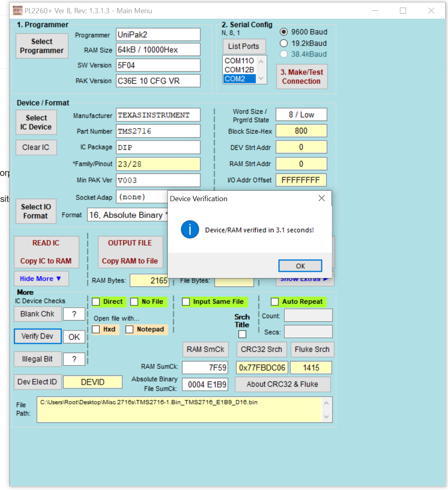Toggle the Srch Title checkbox
Viewport: 448px width, 490px height.
[242, 334]
